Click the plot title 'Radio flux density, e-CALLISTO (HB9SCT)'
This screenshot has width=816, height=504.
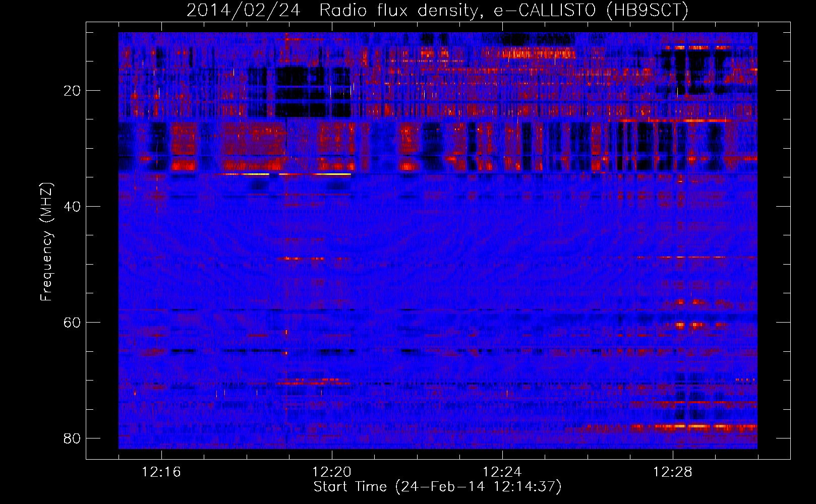504,10
